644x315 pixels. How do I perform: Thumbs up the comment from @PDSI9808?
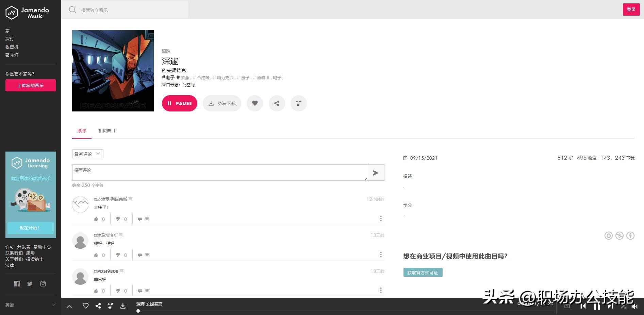96,291
